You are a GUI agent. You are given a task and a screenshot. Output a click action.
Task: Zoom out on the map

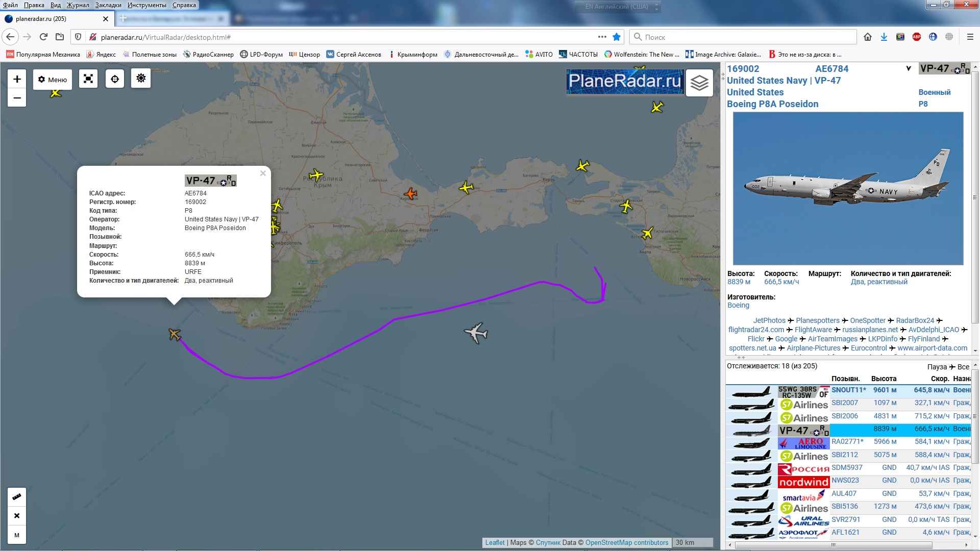[x=17, y=98]
